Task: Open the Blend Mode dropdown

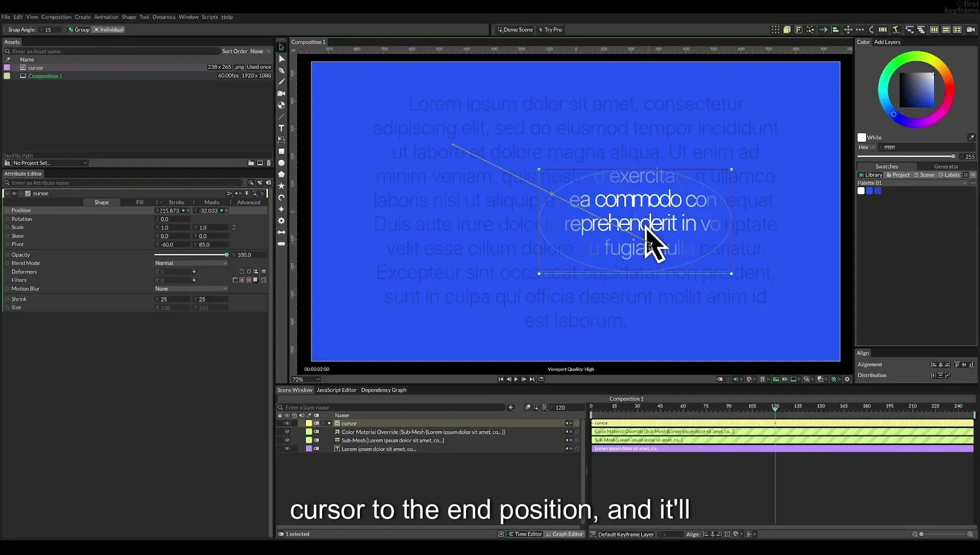Action: tap(191, 263)
